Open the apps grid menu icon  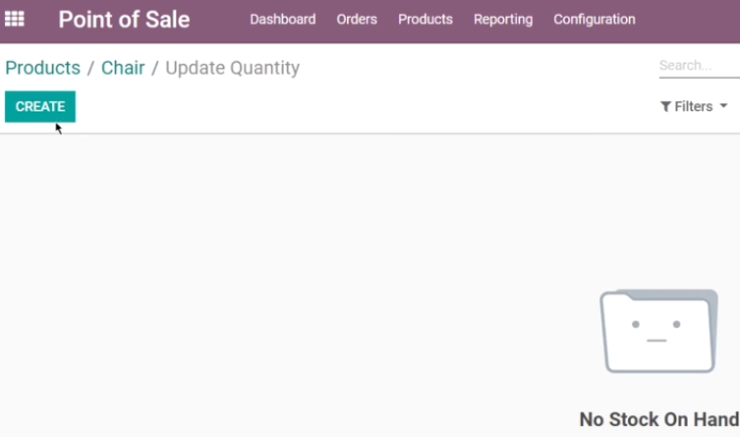(x=15, y=19)
